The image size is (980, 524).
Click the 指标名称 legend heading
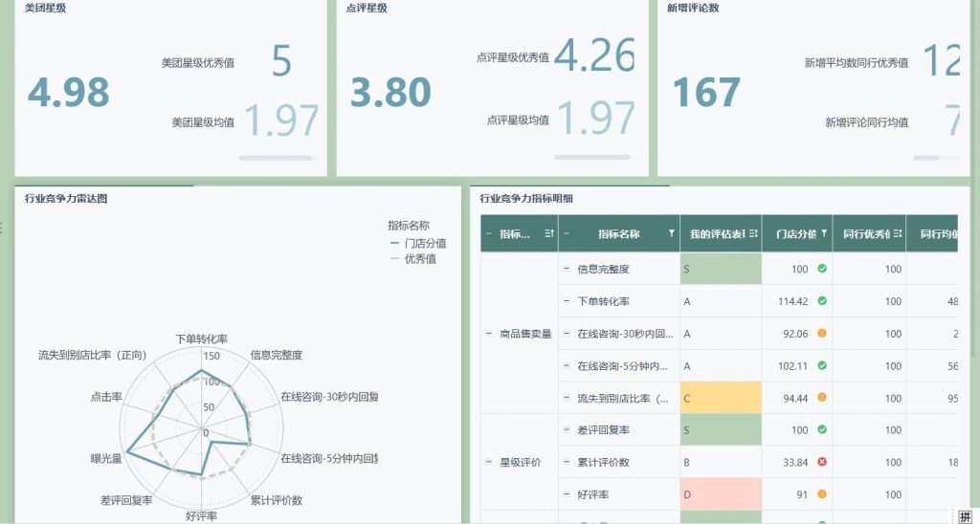pyautogui.click(x=408, y=226)
